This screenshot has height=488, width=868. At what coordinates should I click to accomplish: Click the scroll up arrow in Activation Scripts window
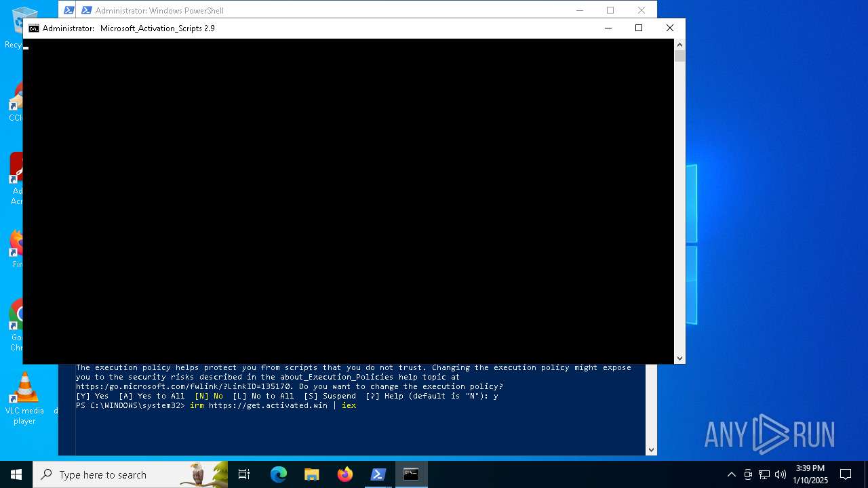[679, 44]
